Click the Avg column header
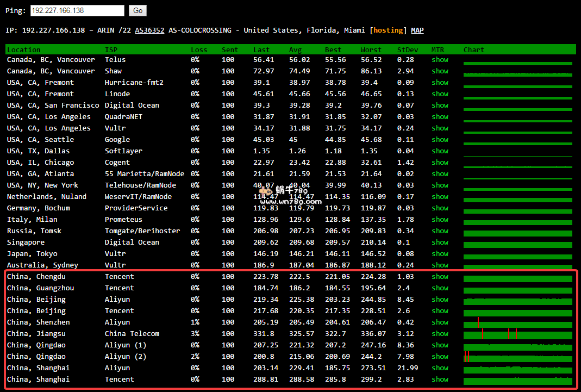Screen dimensions: 581x392 (295, 50)
